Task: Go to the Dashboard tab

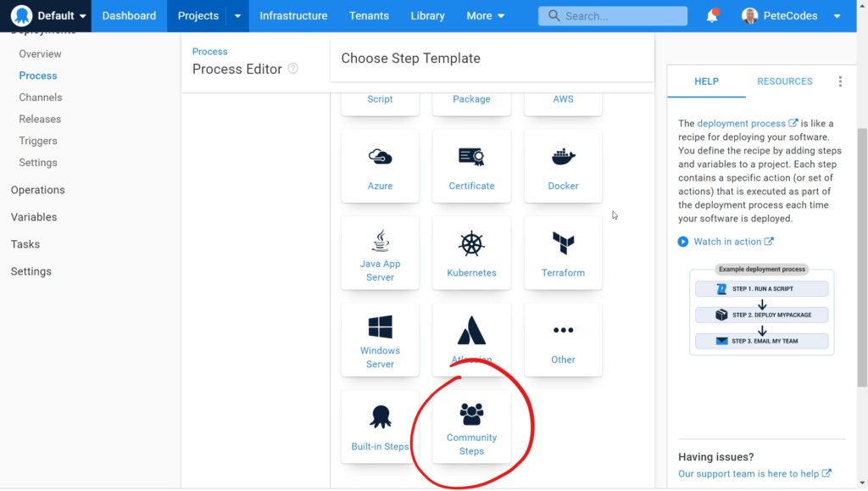Action: 129,16
